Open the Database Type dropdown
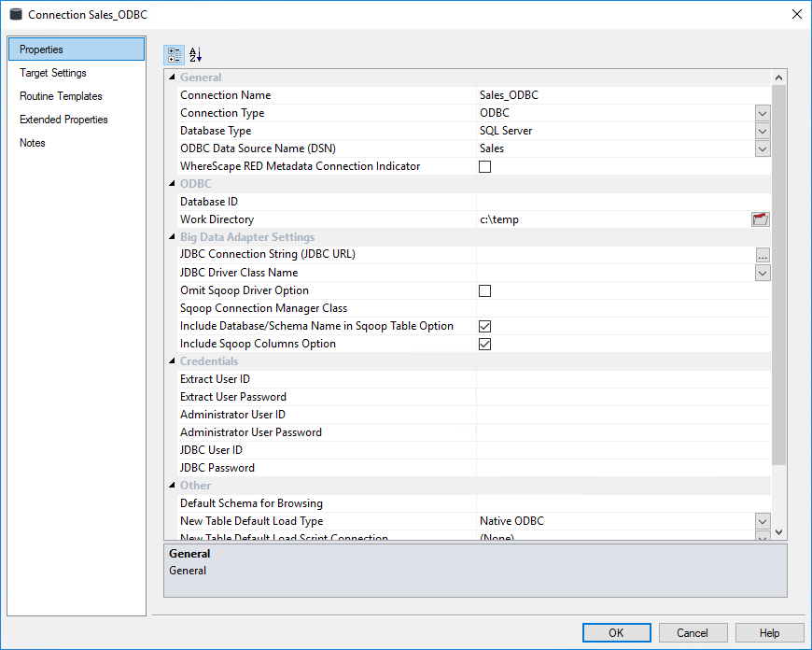The image size is (812, 650). (x=763, y=132)
